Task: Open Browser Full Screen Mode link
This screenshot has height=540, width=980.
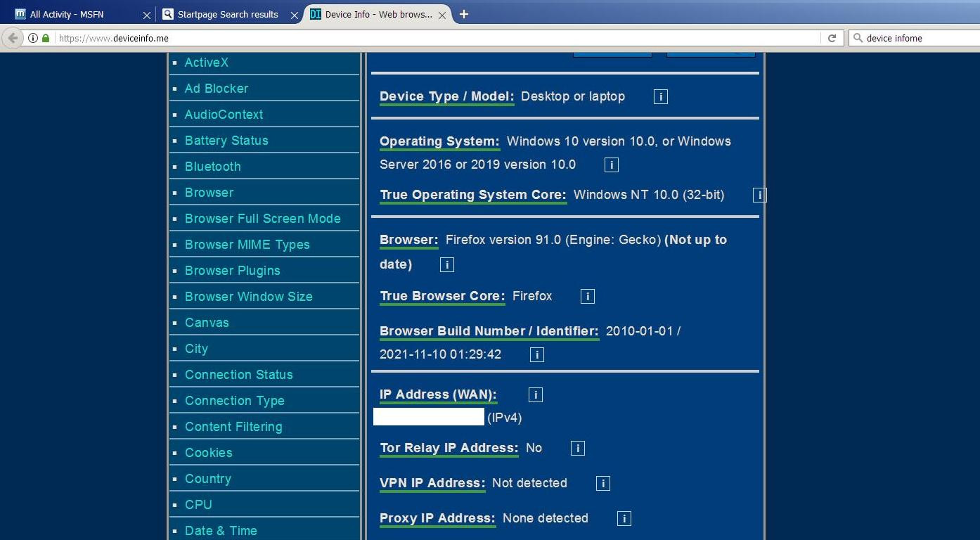Action: tap(262, 219)
